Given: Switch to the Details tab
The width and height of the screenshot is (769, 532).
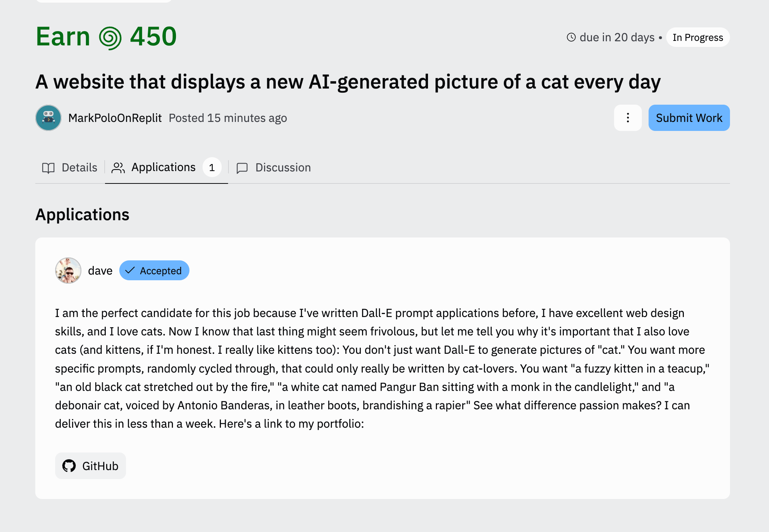Looking at the screenshot, I should 70,167.
